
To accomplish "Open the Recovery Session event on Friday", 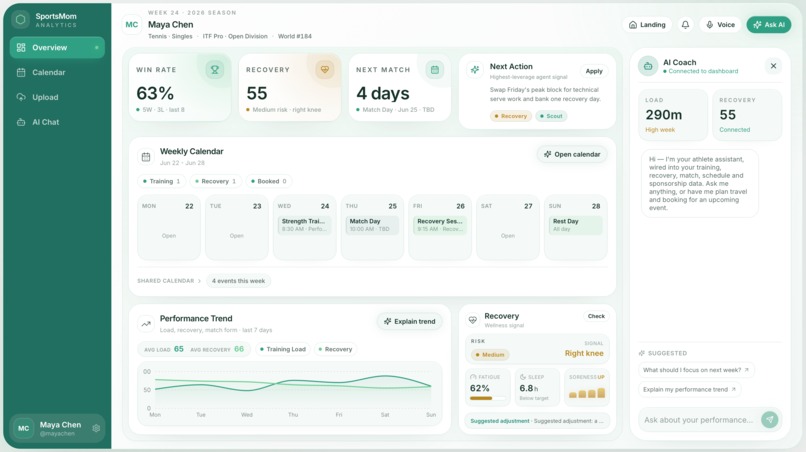I will 440,225.
